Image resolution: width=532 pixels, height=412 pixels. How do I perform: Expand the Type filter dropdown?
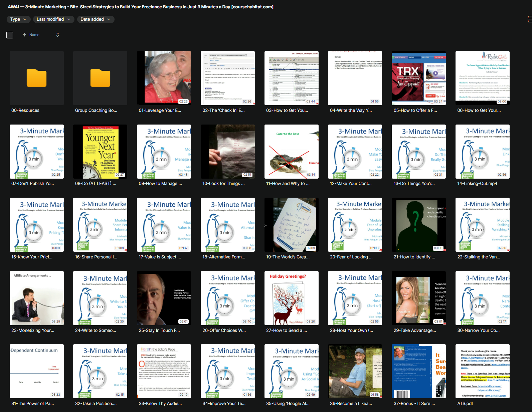[18, 19]
